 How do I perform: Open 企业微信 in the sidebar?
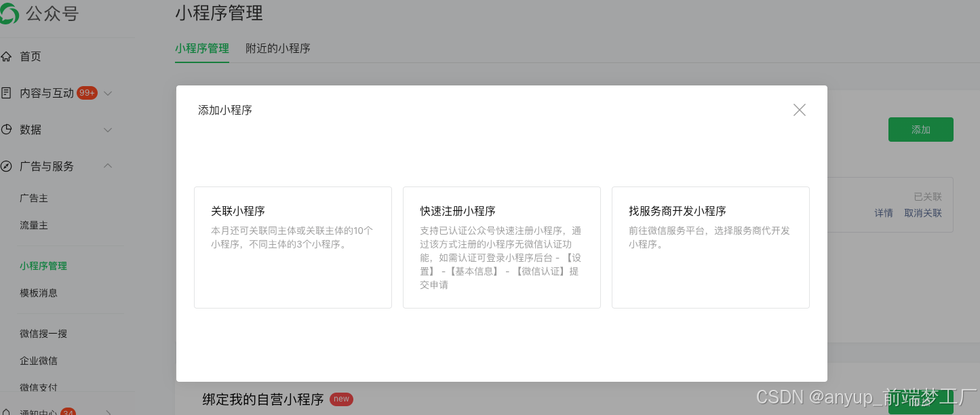click(x=39, y=361)
